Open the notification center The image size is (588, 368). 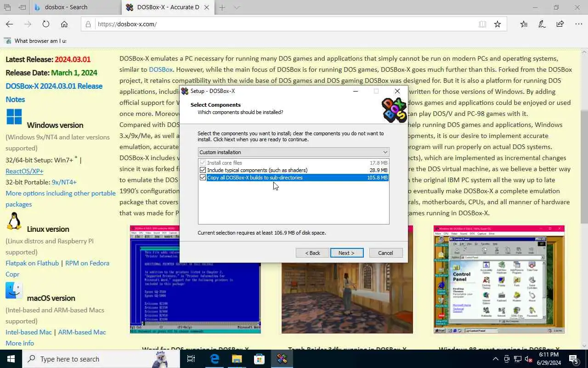tap(574, 359)
